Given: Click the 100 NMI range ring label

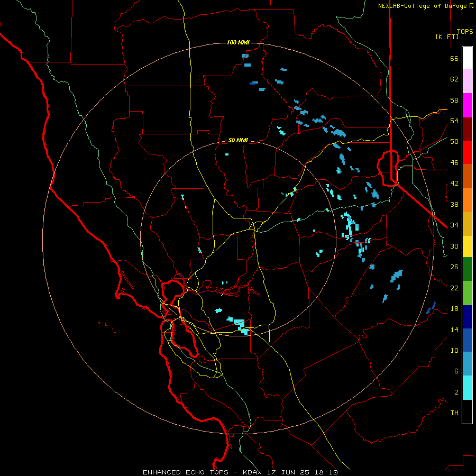Looking at the screenshot, I should 238,42.
